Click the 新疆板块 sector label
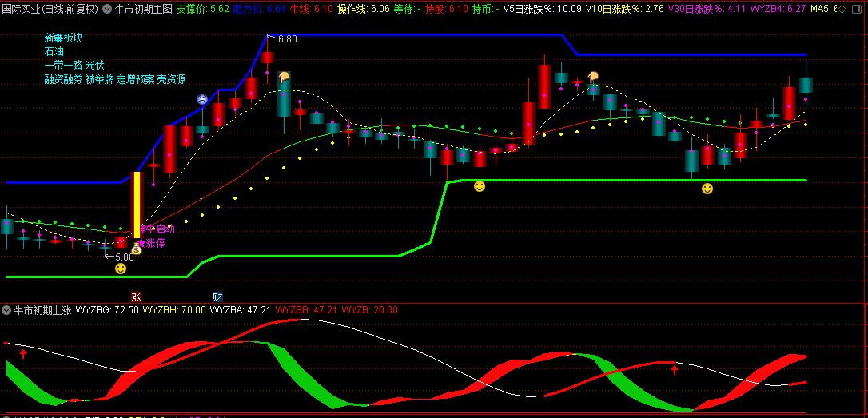868x418 pixels. (x=64, y=38)
